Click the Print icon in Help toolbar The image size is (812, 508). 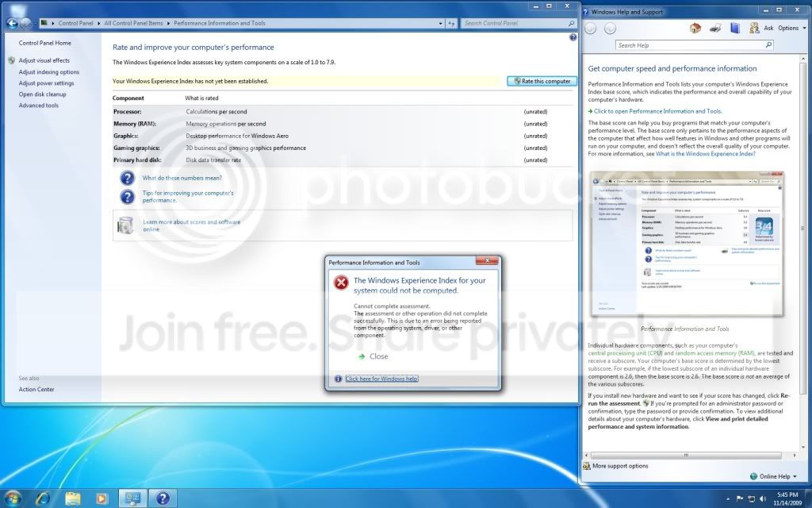coord(715,28)
